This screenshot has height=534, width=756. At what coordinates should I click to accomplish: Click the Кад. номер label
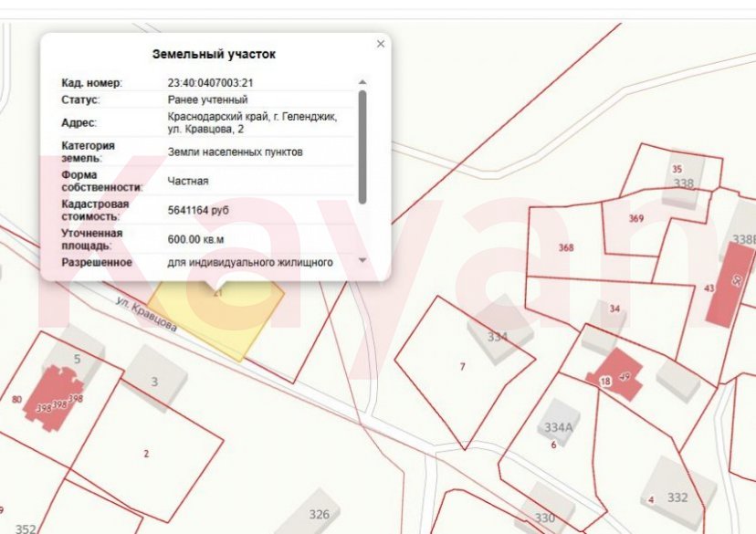(91, 83)
